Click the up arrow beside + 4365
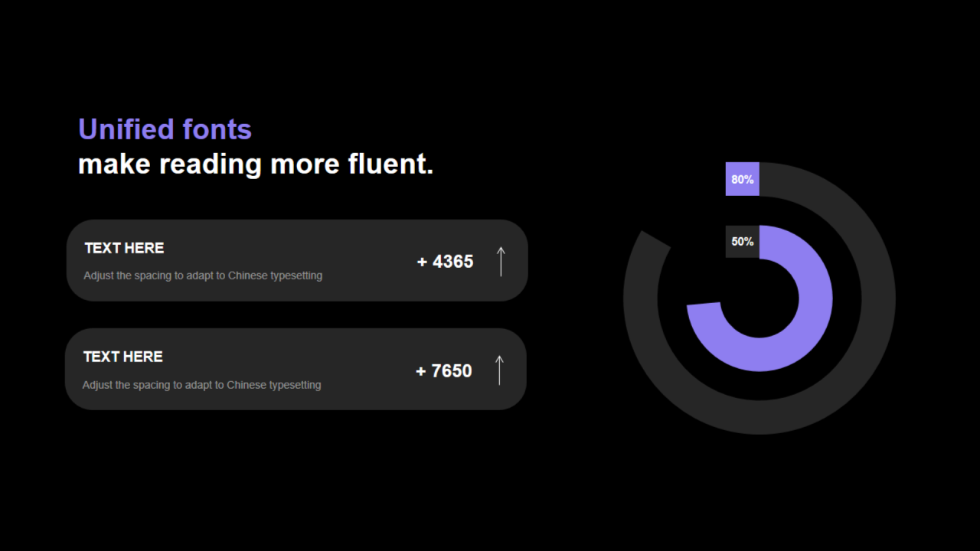This screenshot has height=551, width=980. point(501,261)
